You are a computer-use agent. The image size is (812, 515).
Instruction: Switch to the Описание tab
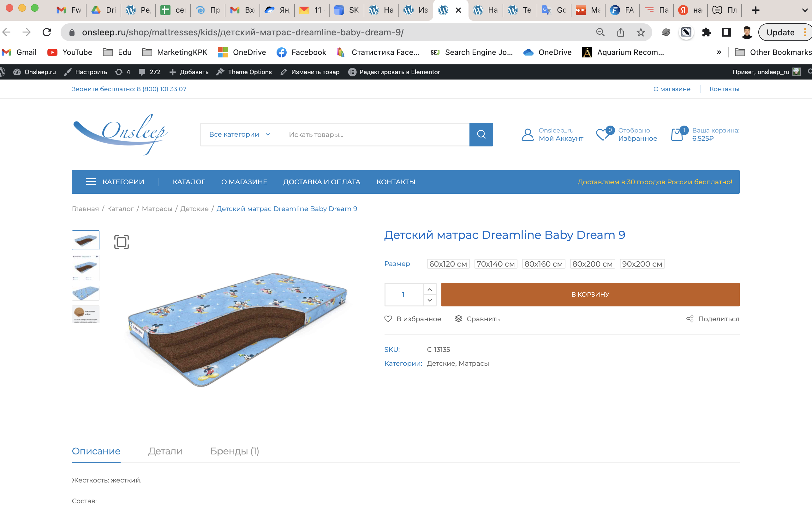point(96,451)
